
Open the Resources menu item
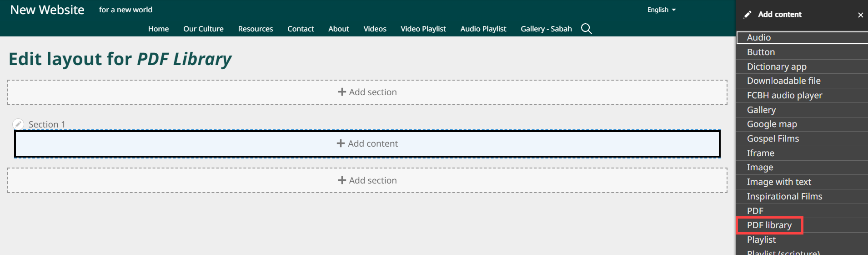point(256,29)
